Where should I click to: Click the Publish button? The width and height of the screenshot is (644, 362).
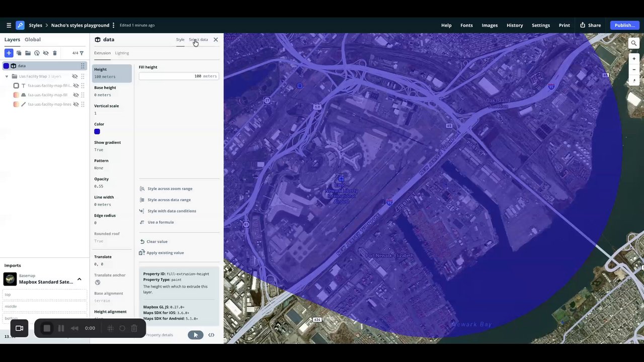[625, 25]
